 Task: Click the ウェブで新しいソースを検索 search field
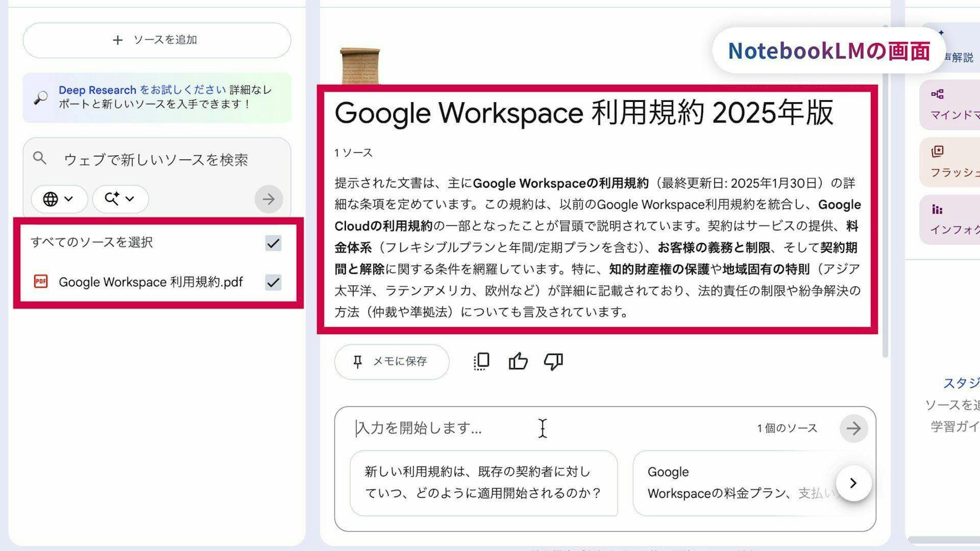(156, 160)
